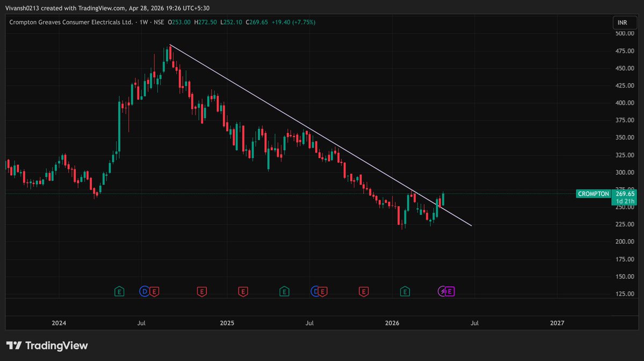Click the 1d 21h countdown label

pyautogui.click(x=625, y=201)
